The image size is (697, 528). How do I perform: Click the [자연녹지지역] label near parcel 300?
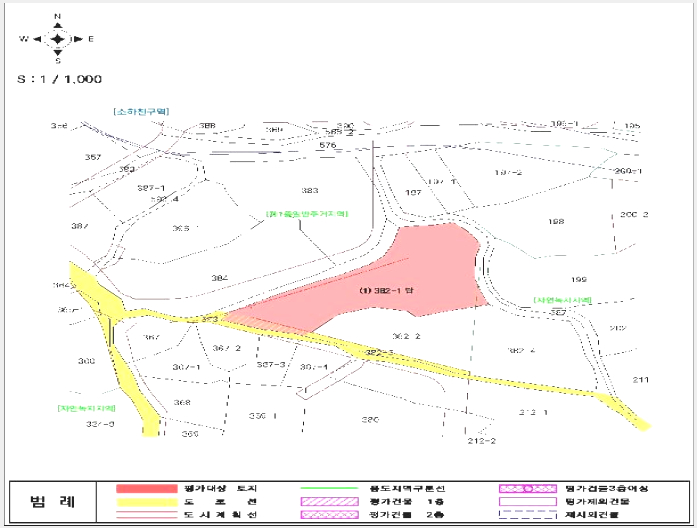click(x=87, y=408)
